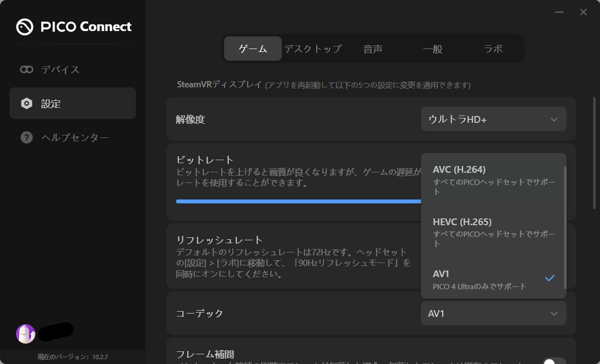The height and width of the screenshot is (364, 600).
Task: Click the SteamVRディスプレイ section heading
Action: tap(219, 84)
